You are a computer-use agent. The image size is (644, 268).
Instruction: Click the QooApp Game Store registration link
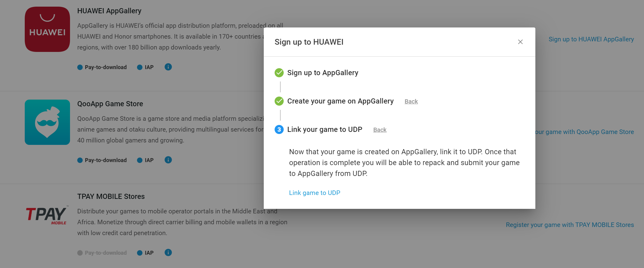point(584,132)
